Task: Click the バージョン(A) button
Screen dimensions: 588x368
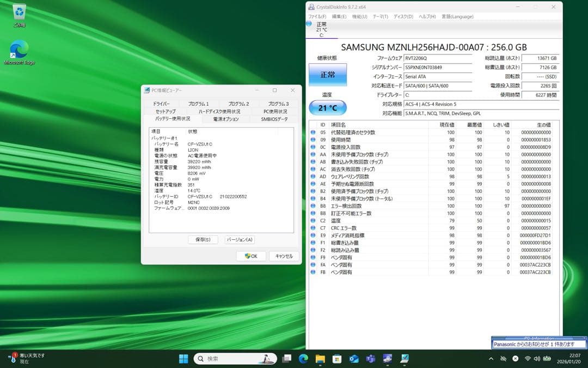Action: 240,239
